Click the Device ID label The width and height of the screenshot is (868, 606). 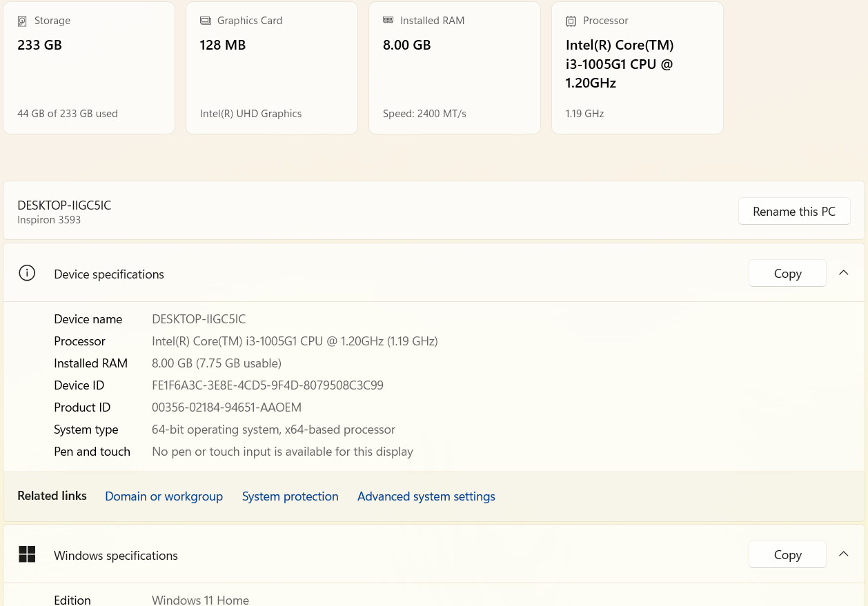coord(79,385)
